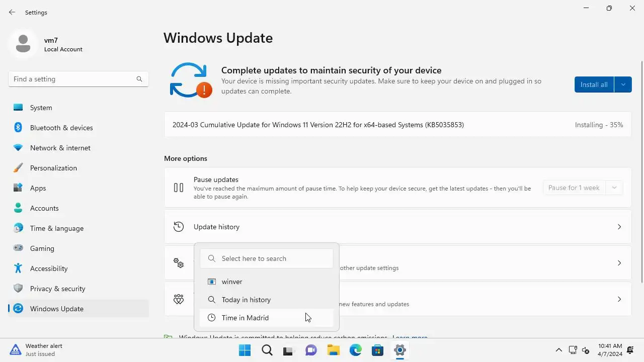Screen dimensions: 644x362
Task: Open the Chat app from taskbar
Action: 311,350
